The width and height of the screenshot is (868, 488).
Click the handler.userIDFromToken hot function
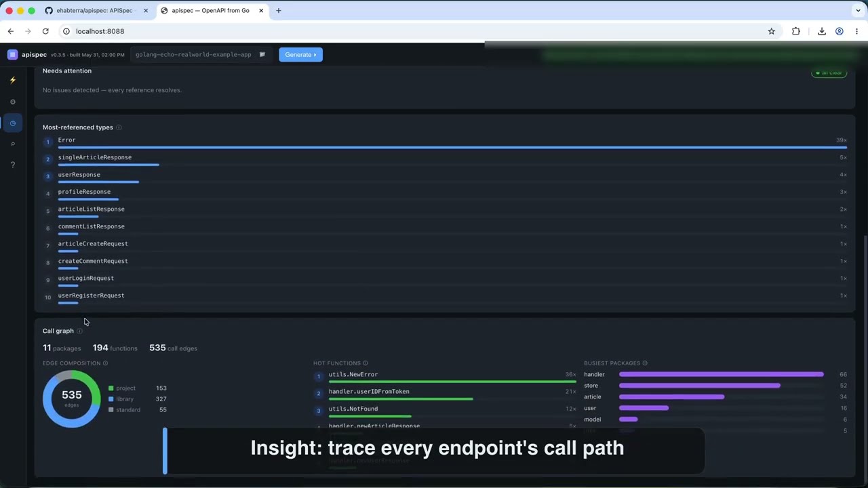point(369,392)
